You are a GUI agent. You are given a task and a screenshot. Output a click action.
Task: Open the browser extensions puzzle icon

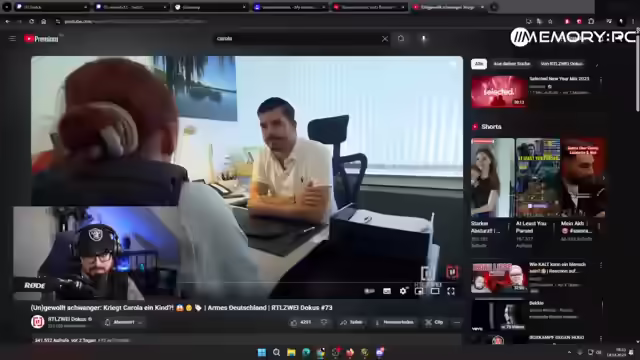(591, 21)
